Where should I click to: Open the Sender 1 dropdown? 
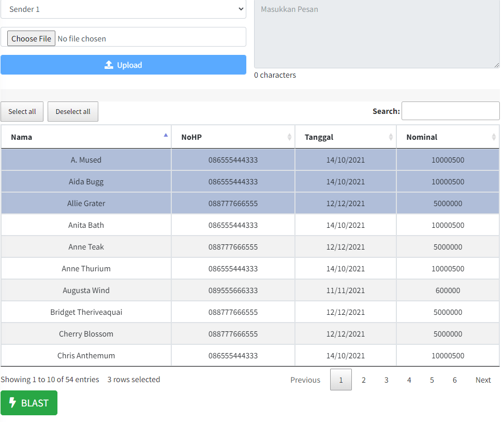123,9
